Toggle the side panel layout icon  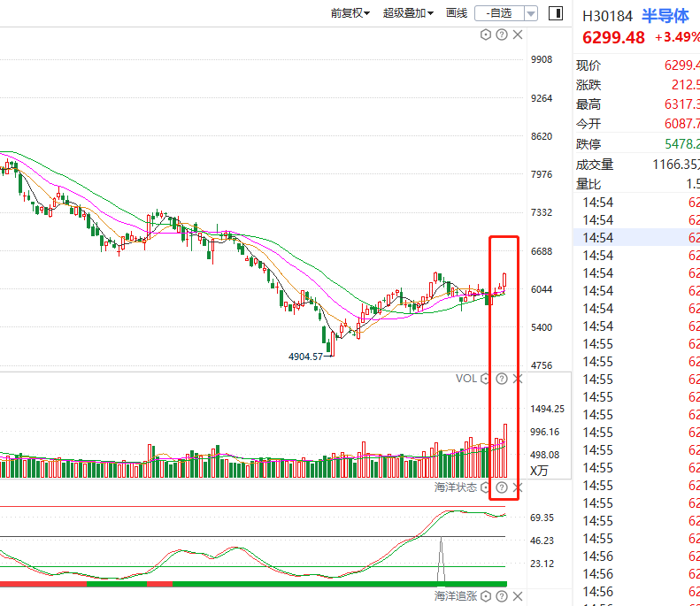click(x=556, y=13)
